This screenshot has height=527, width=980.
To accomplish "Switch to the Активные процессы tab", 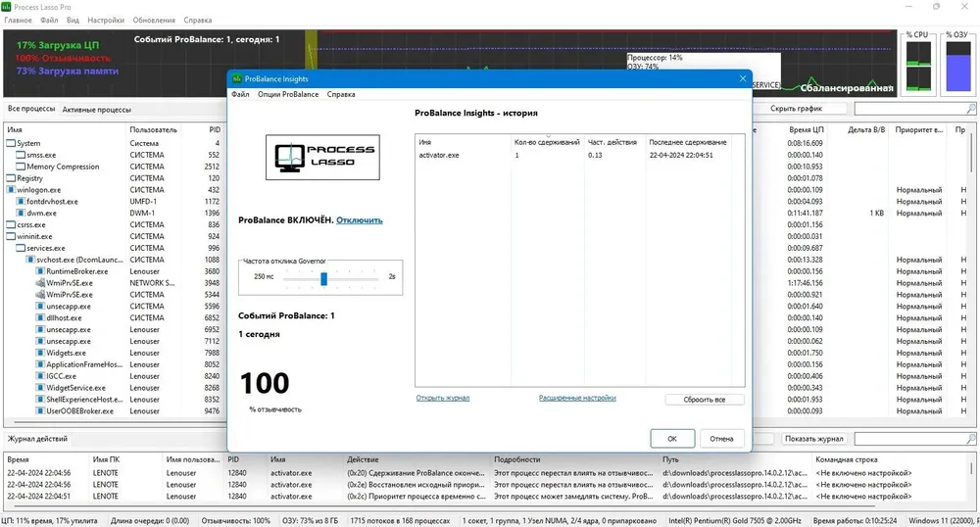I will pos(97,110).
